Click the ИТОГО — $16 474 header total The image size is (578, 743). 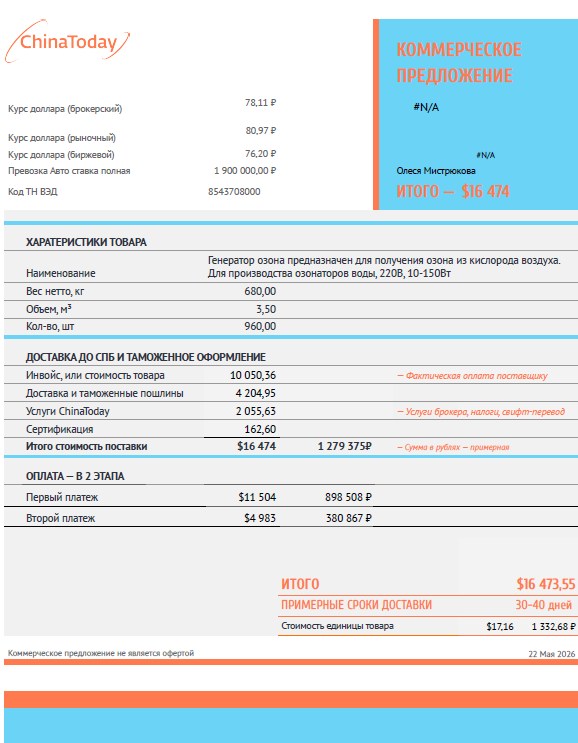[453, 191]
